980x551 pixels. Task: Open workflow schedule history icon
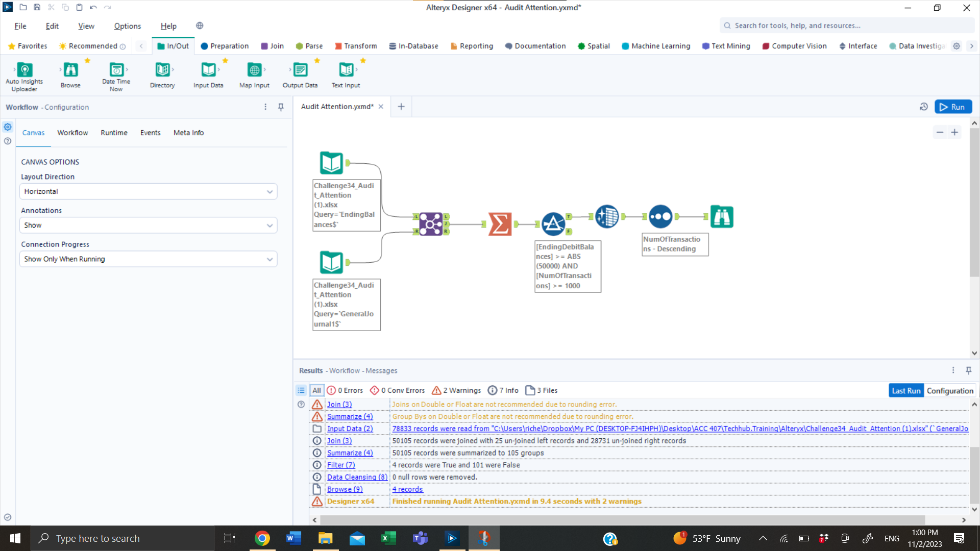(x=923, y=107)
